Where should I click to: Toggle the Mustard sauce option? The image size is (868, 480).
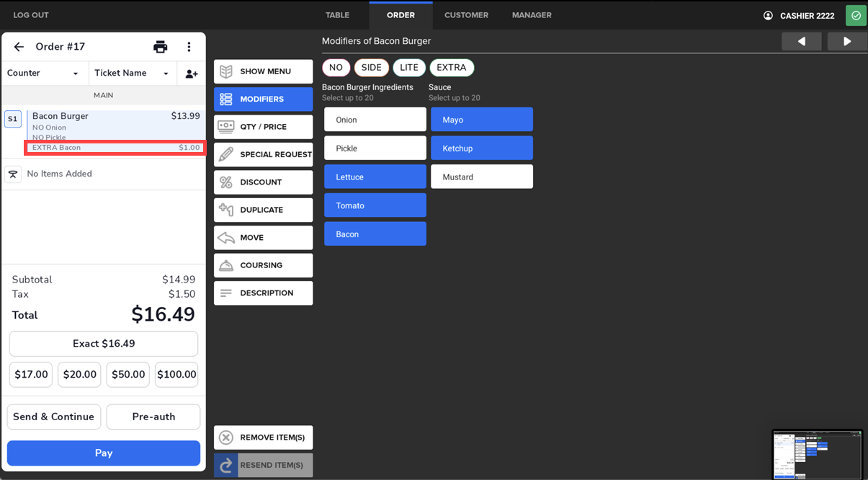481,177
